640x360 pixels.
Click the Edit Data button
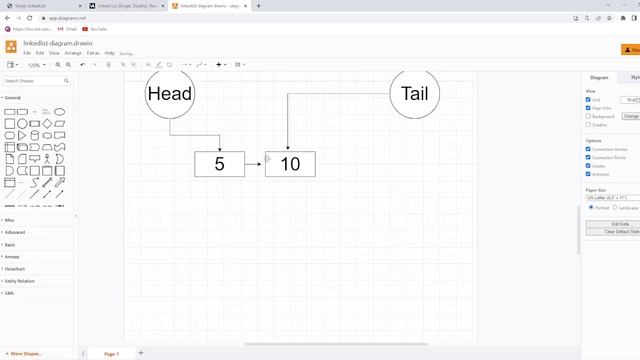613,224
